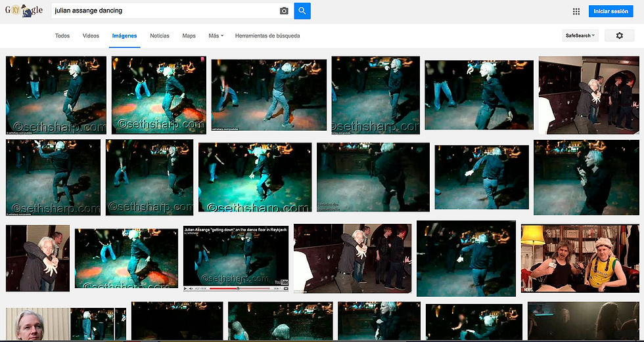Open the second thumbnail in the top row
The width and height of the screenshot is (644, 342).
click(159, 95)
